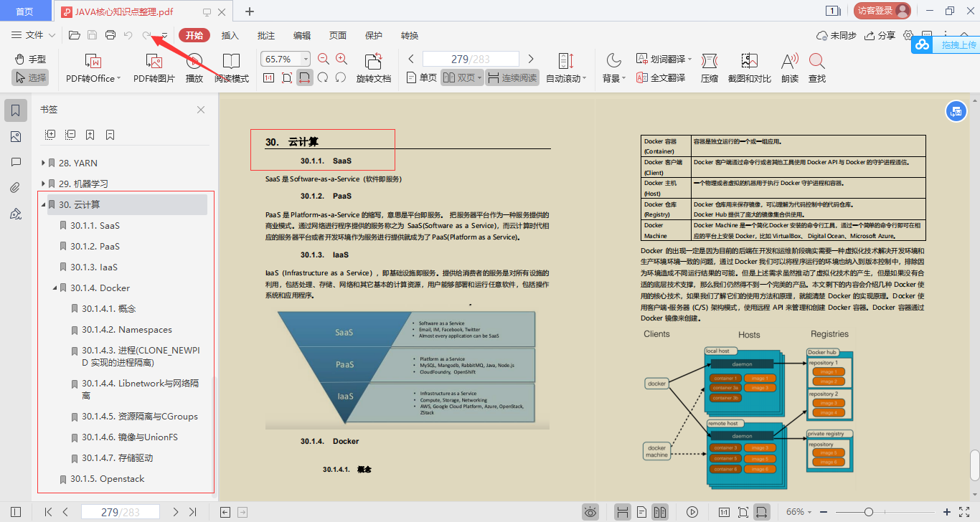Toggle eye protection mode in status bar
980x522 pixels.
pyautogui.click(x=590, y=512)
